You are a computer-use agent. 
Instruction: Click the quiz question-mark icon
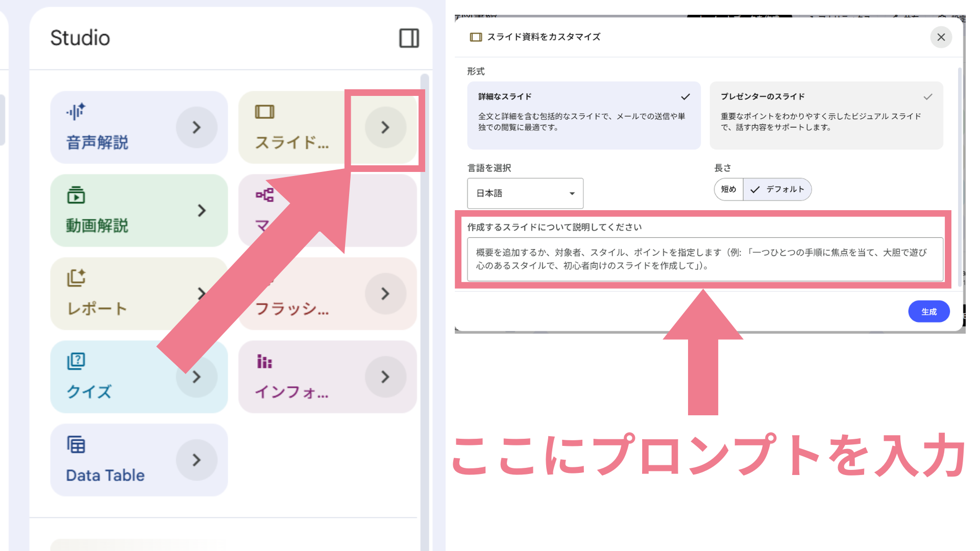point(76,361)
